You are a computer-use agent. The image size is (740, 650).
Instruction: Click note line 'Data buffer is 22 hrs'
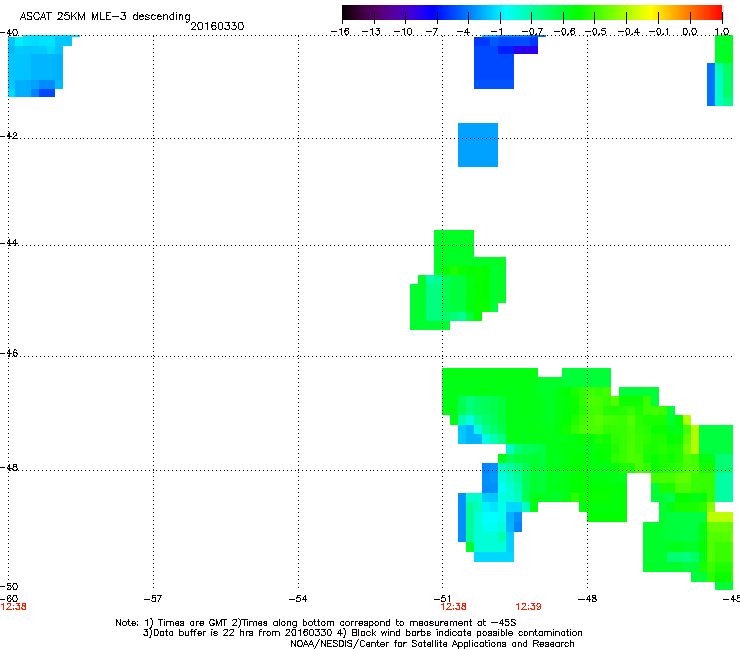click(362, 633)
